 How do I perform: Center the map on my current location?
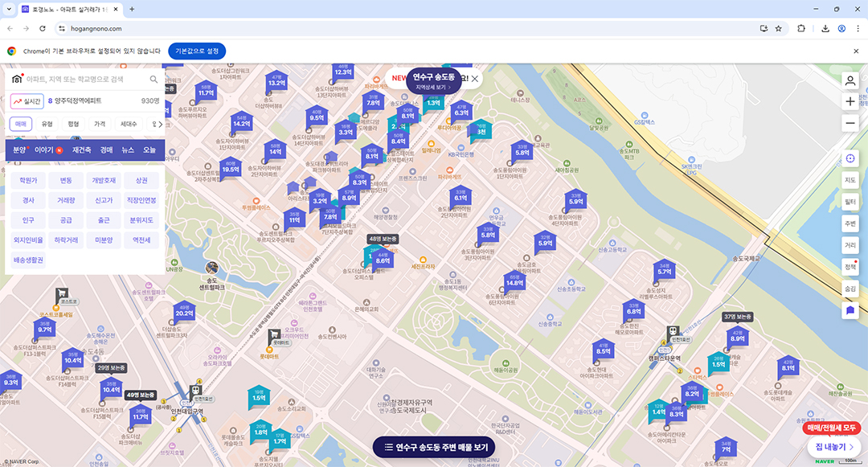point(850,159)
